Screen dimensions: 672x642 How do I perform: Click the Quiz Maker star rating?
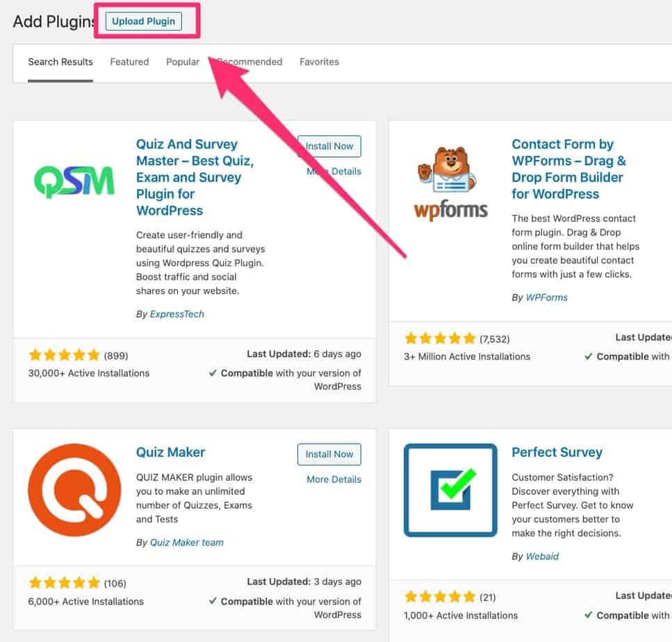[x=65, y=583]
